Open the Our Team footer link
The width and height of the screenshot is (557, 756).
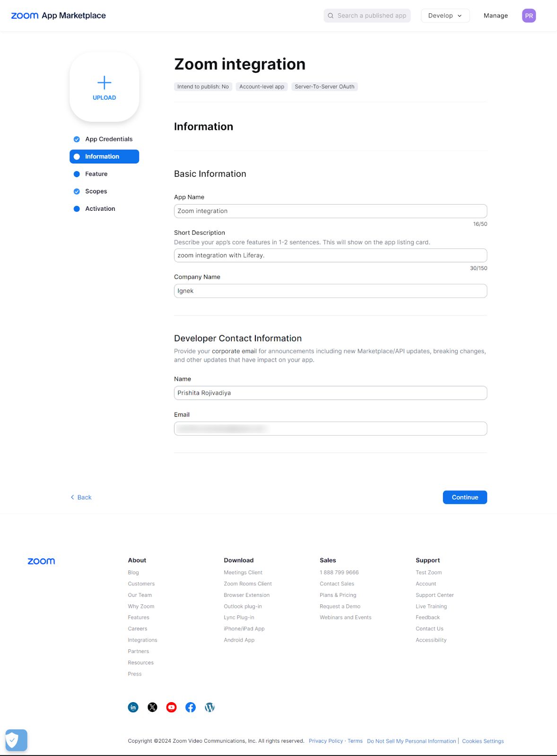140,595
